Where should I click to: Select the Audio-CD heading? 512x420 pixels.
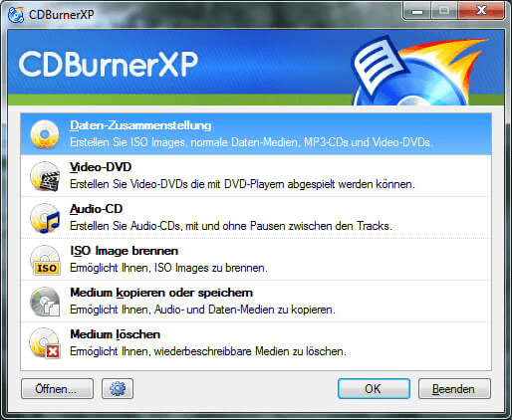pos(97,209)
